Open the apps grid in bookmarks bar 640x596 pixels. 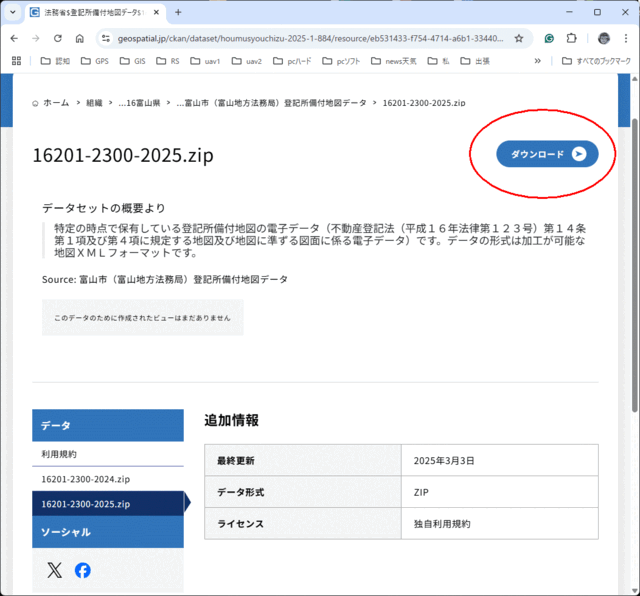pos(16,61)
